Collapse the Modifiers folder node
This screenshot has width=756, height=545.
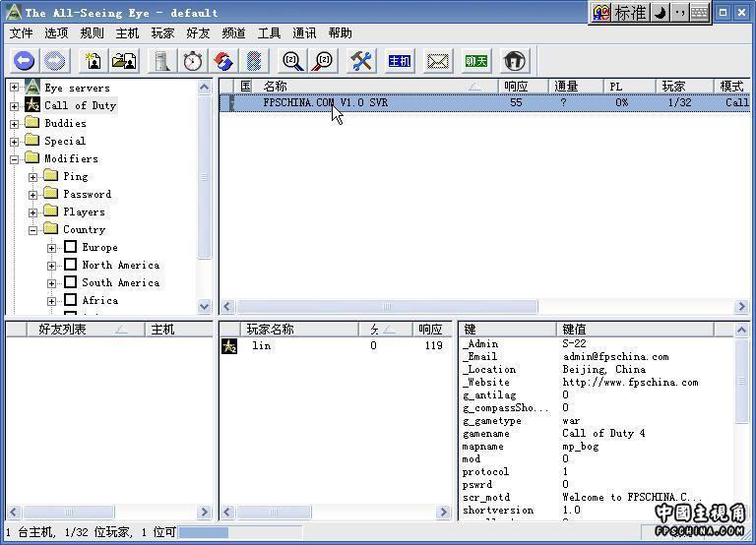[15, 159]
